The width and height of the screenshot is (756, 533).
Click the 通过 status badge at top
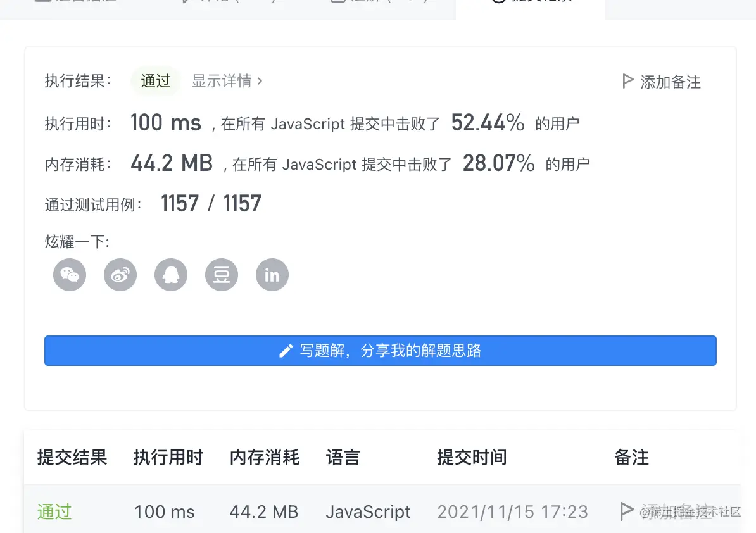tap(155, 81)
